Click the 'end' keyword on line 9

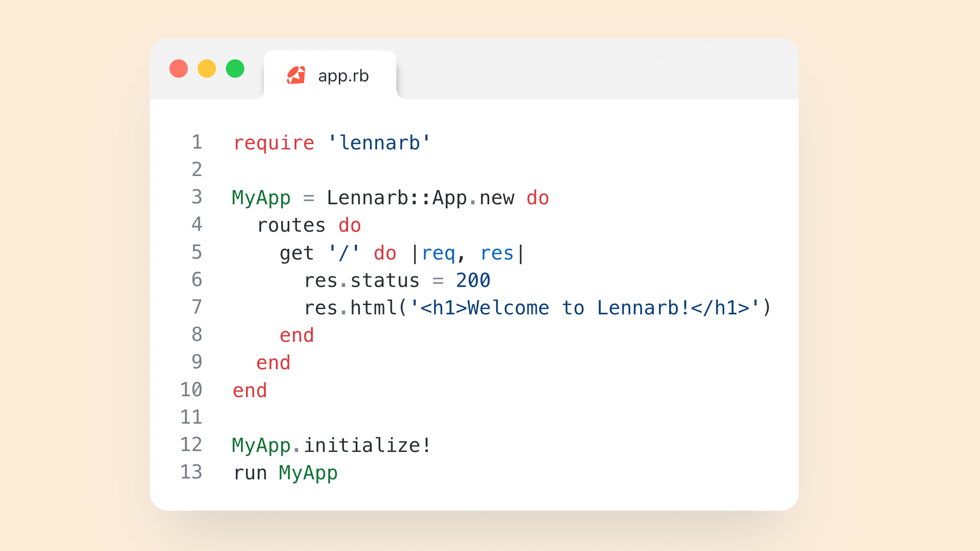273,363
